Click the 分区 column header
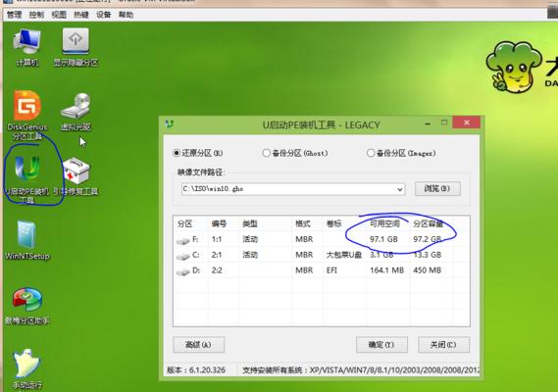The width and height of the screenshot is (558, 392). (184, 223)
